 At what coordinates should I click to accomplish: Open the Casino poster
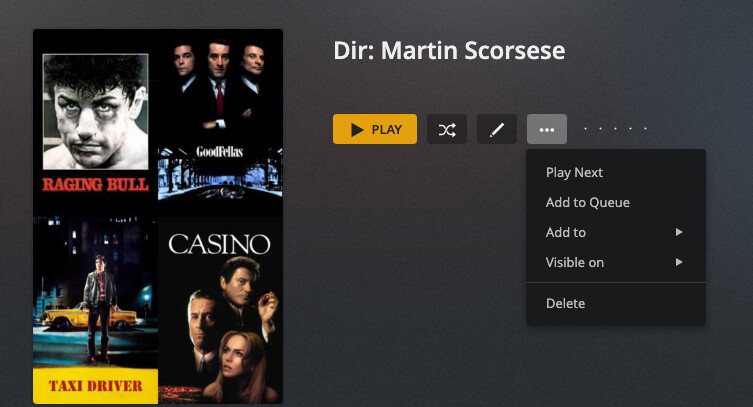(220, 310)
